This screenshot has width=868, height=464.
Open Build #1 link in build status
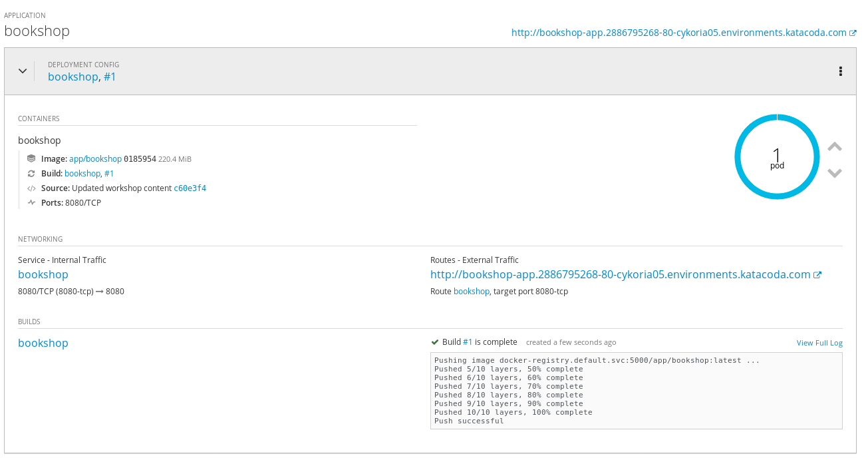[468, 342]
